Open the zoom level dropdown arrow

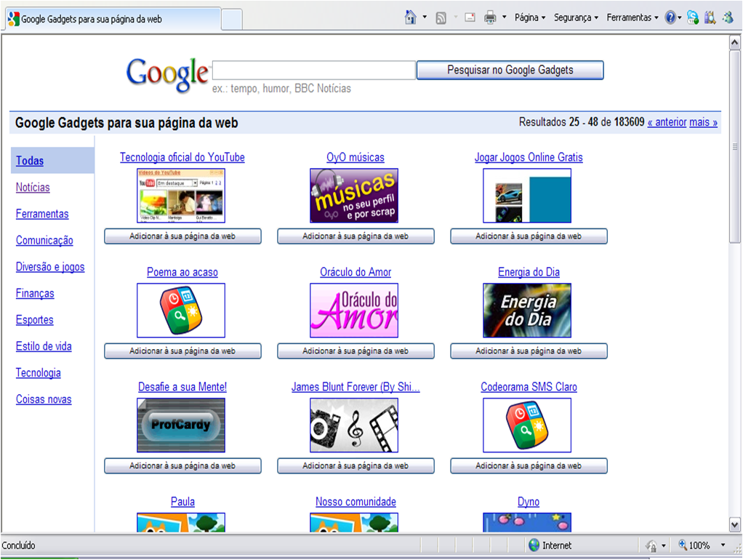pyautogui.click(x=723, y=545)
